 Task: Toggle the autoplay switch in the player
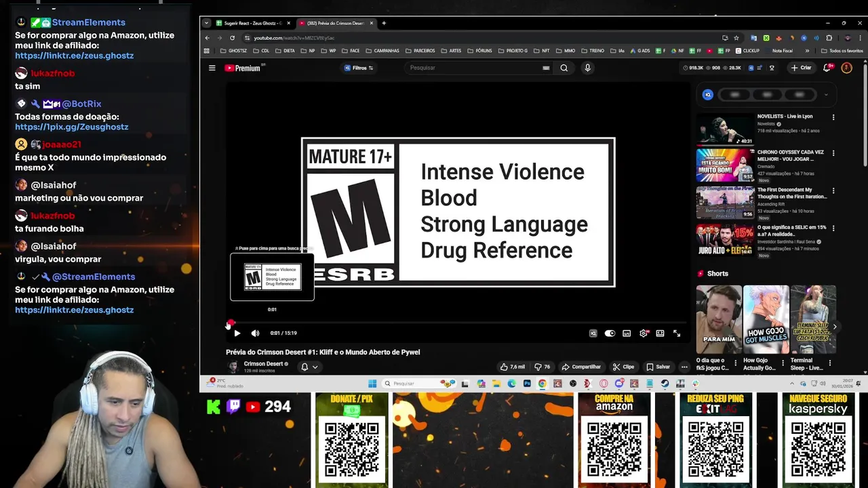click(x=610, y=333)
